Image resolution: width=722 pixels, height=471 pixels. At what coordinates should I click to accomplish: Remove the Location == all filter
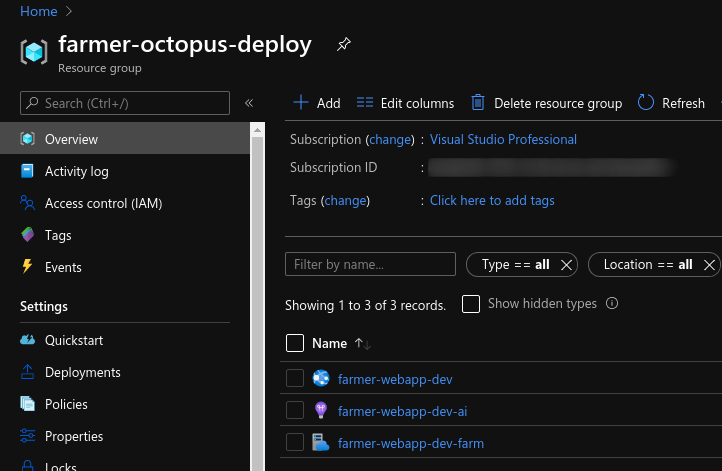(x=710, y=265)
